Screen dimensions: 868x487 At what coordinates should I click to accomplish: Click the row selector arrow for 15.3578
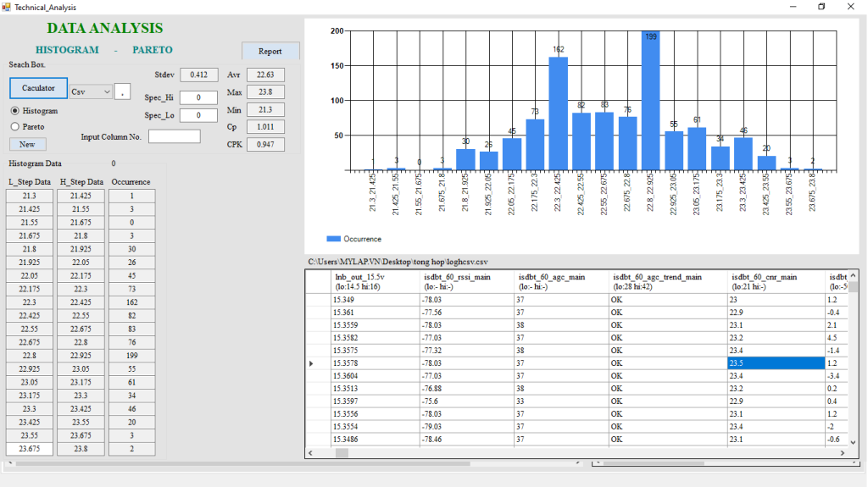(x=312, y=363)
